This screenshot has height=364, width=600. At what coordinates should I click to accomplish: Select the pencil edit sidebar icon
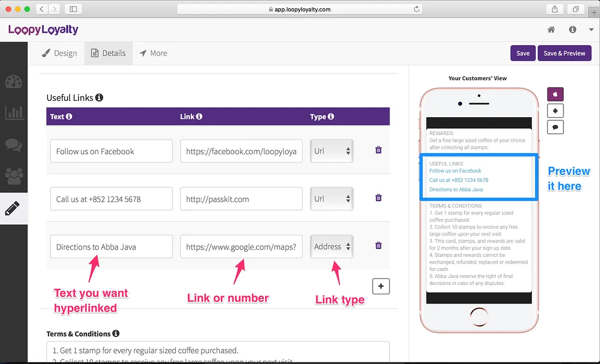[x=12, y=208]
